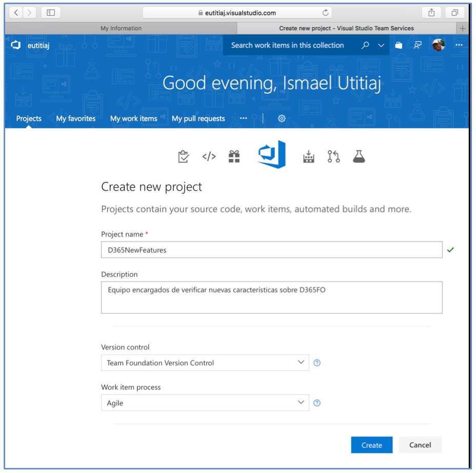Show all tabs overview icon
The height and width of the screenshot is (473, 476).
(454, 13)
